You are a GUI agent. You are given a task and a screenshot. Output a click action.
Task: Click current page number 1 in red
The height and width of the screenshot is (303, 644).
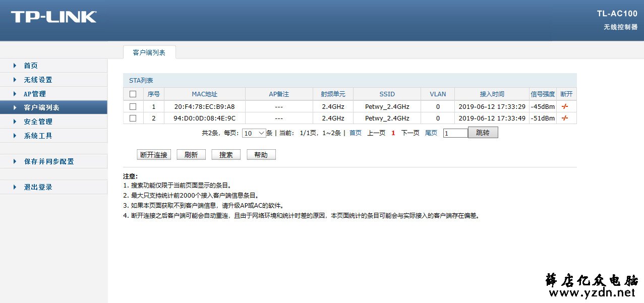(393, 133)
